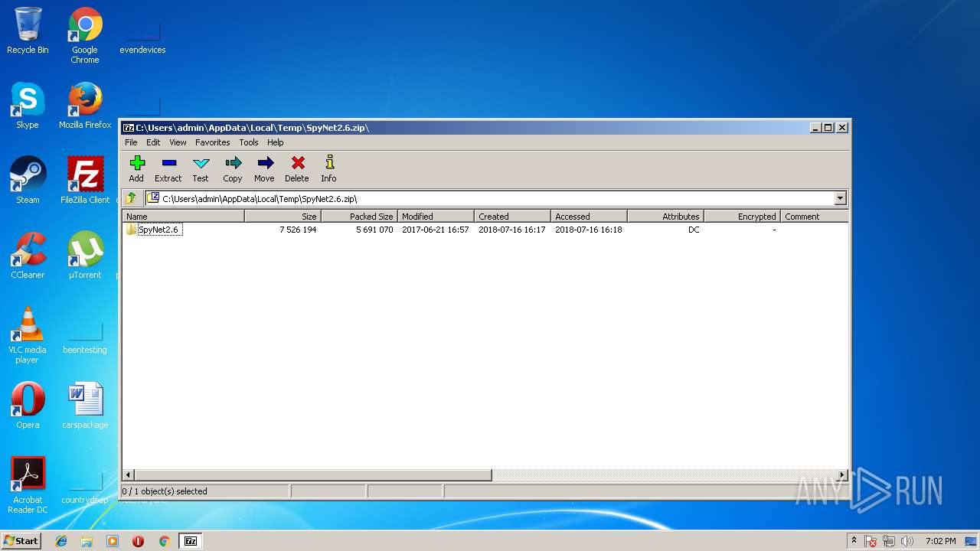Sort by the Created column
Viewport: 980px width, 551px height.
click(512, 217)
